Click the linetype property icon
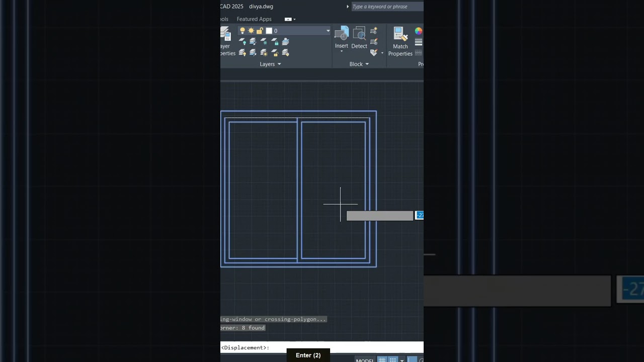This screenshot has height=362, width=644. pos(419,52)
